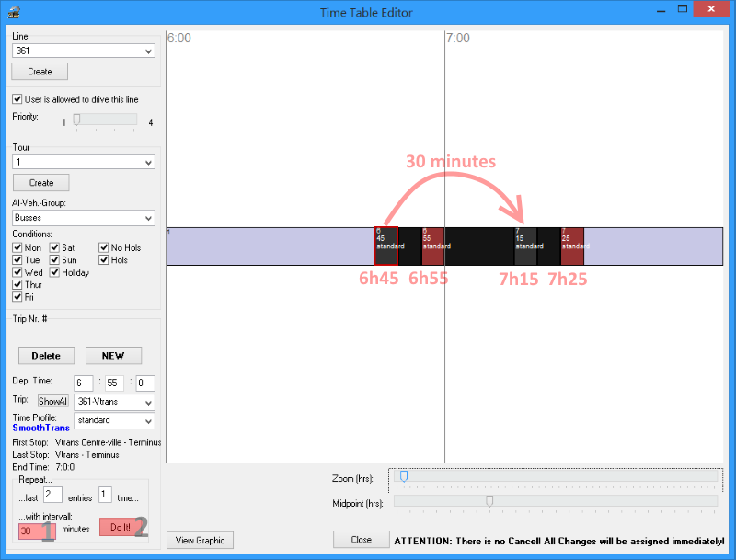The width and height of the screenshot is (736, 560).
Task: Toggle the Thur condition checkbox
Action: click(17, 285)
